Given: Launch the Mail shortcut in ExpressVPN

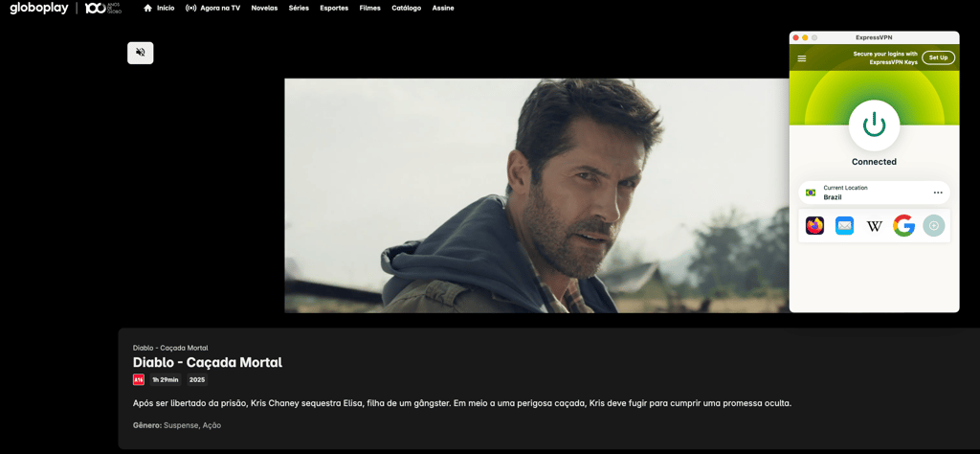Looking at the screenshot, I should point(844,226).
